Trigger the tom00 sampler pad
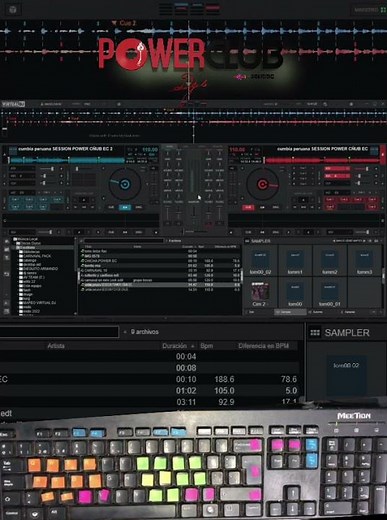The width and height of the screenshot is (387, 520). coord(295,293)
